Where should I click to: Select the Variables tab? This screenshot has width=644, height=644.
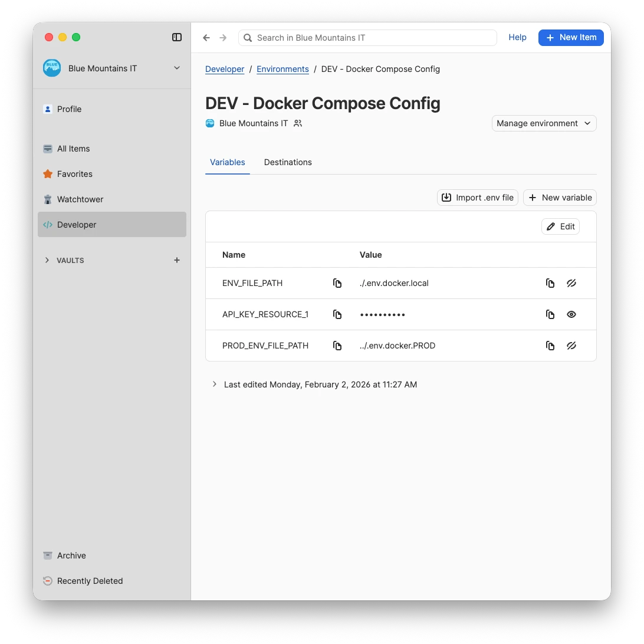227,162
